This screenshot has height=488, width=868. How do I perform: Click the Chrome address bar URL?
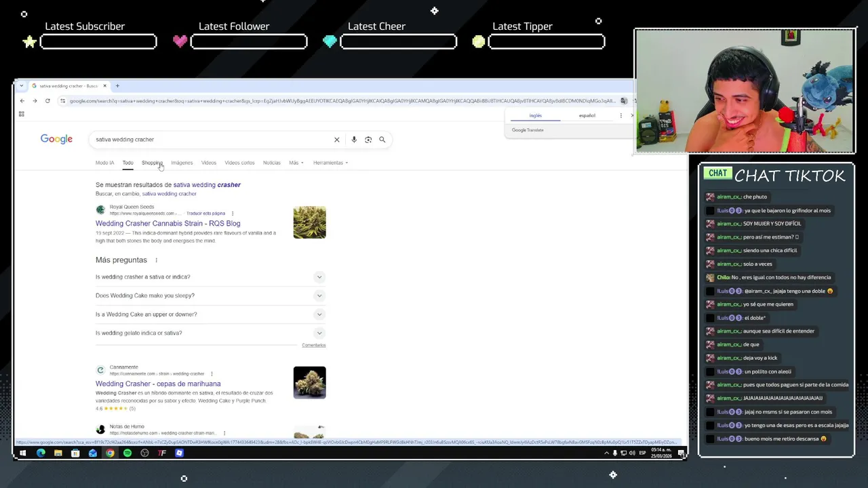(342, 101)
